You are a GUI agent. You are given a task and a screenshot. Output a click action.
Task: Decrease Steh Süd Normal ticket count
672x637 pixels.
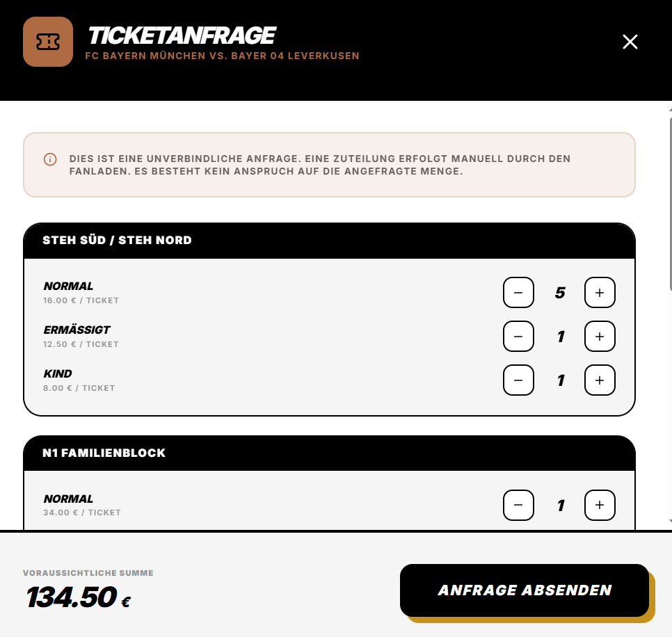(518, 293)
